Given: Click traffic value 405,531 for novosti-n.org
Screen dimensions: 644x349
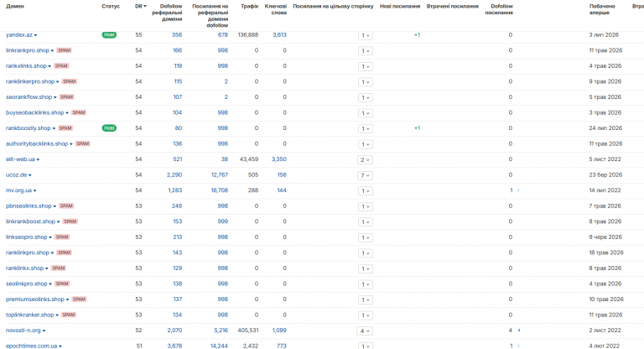Looking at the screenshot, I should tap(248, 331).
